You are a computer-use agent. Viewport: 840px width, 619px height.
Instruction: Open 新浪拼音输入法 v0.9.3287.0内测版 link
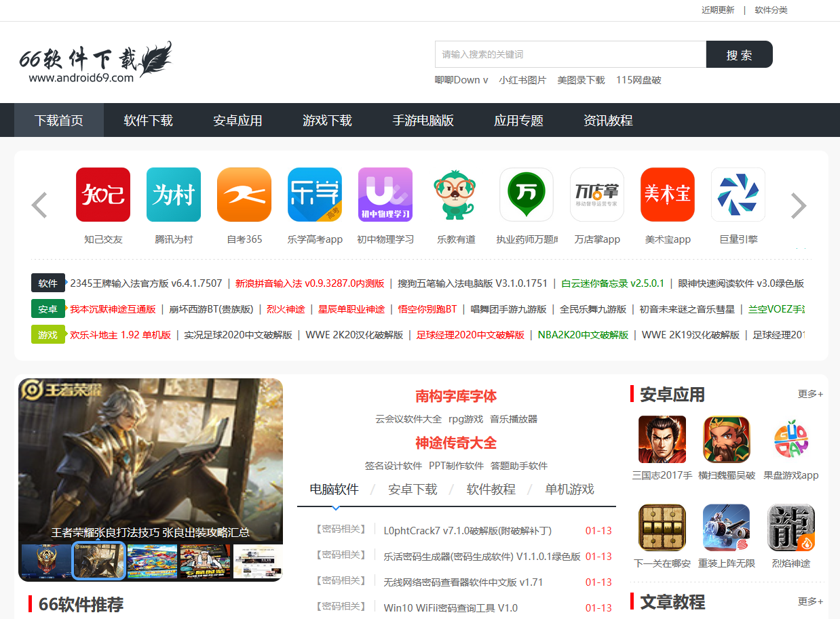(x=309, y=283)
